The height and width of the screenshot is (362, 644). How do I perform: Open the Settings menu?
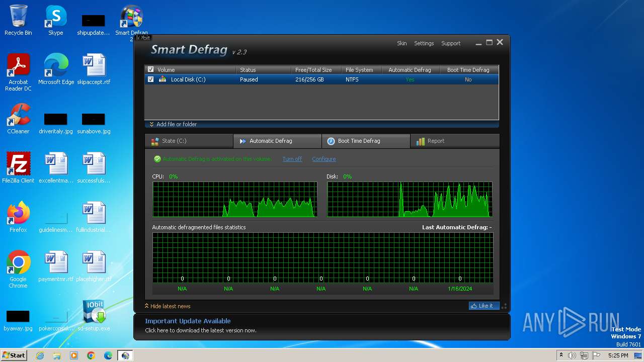click(x=424, y=43)
